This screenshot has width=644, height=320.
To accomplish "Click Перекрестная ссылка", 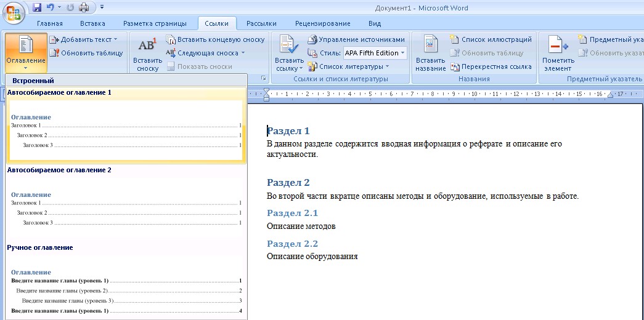I will (491, 66).
